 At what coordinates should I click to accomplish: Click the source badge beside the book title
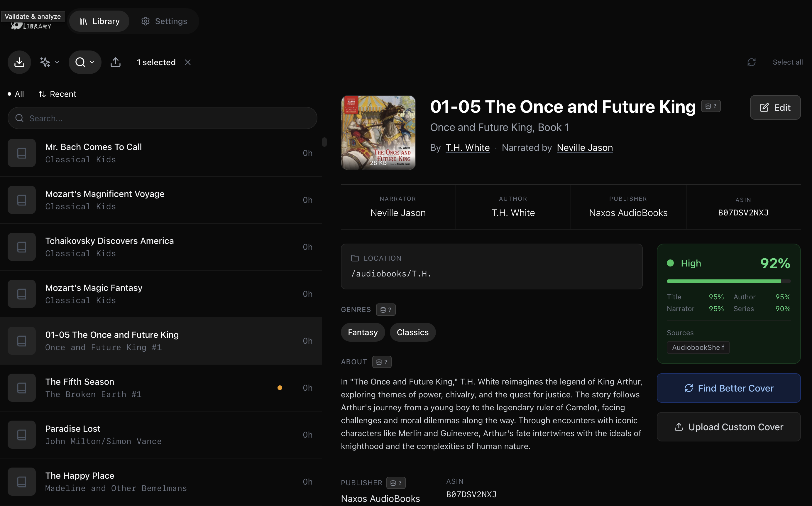coord(711,107)
